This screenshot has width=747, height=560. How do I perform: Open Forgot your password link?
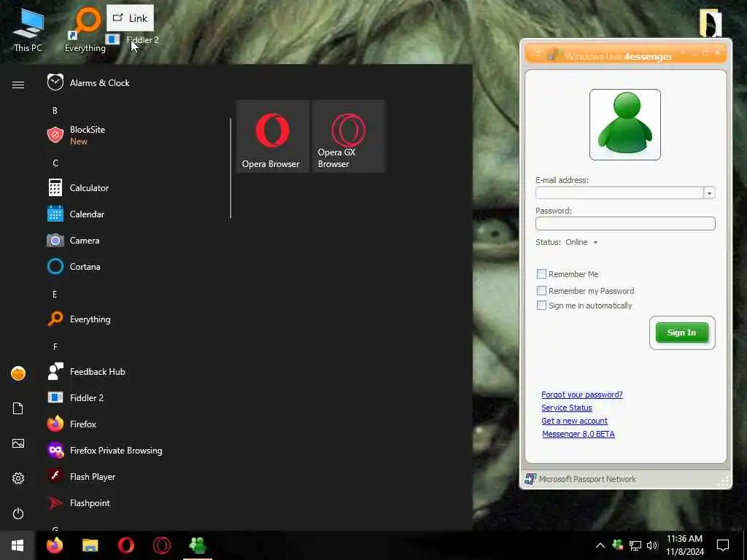581,394
